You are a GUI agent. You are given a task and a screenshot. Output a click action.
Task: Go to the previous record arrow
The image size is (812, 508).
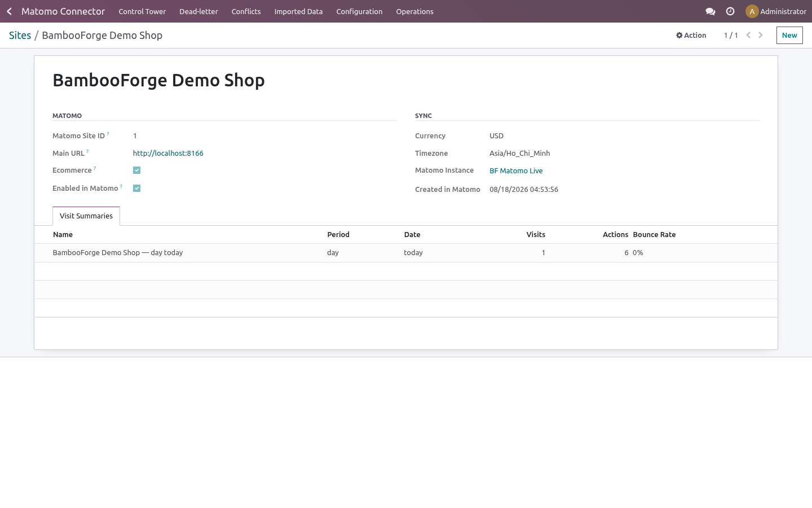tap(748, 35)
